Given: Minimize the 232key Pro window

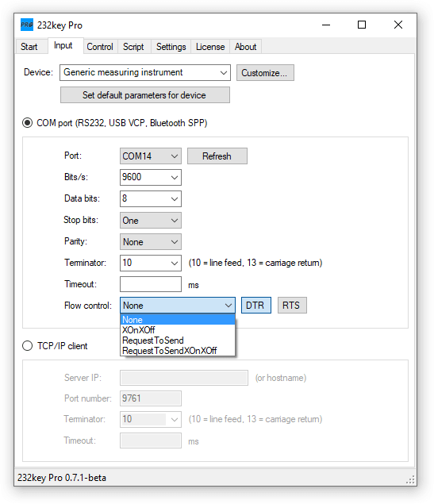Looking at the screenshot, I should (x=326, y=25).
